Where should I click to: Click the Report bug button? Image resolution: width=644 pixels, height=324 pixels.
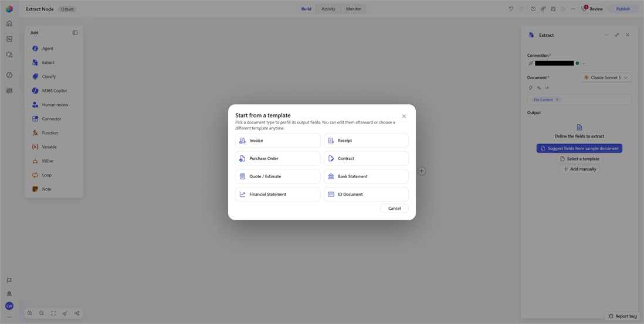point(622,316)
